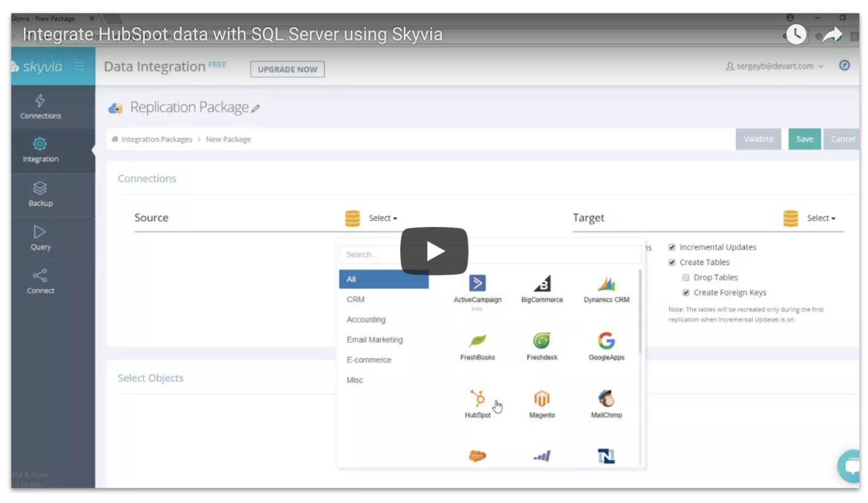
Task: Click the compass help icon
Action: 845,65
